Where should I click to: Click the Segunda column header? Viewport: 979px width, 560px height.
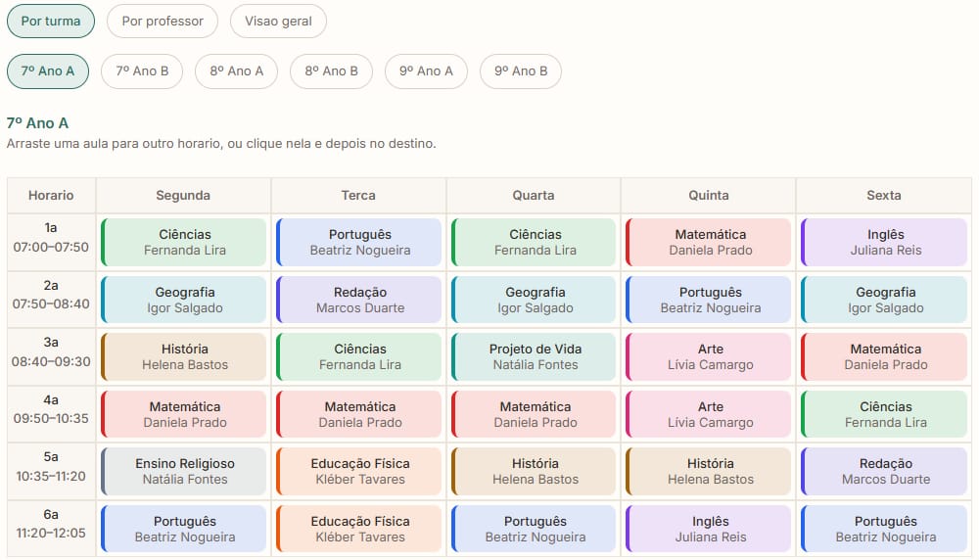click(x=183, y=196)
